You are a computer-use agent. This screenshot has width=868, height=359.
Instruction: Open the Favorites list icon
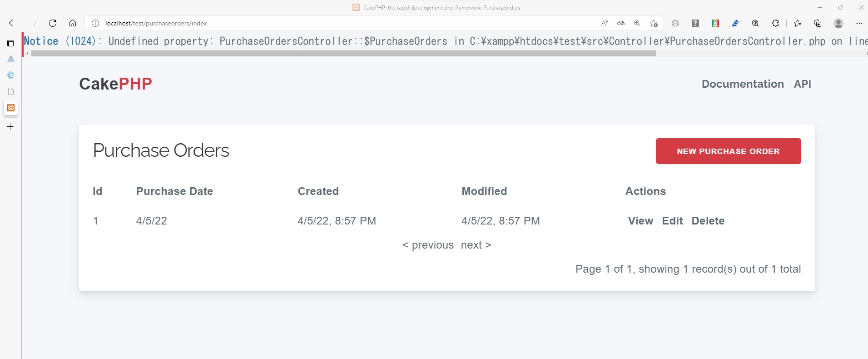point(798,23)
